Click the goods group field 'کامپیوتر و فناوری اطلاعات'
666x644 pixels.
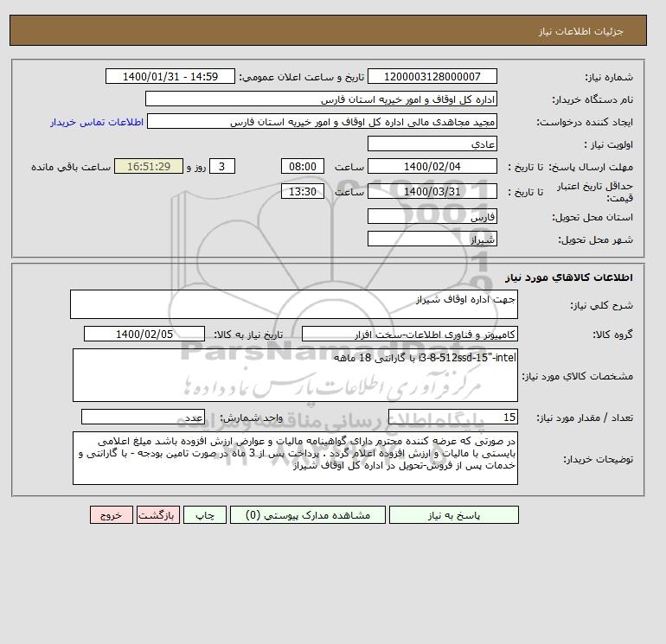pyautogui.click(x=409, y=334)
